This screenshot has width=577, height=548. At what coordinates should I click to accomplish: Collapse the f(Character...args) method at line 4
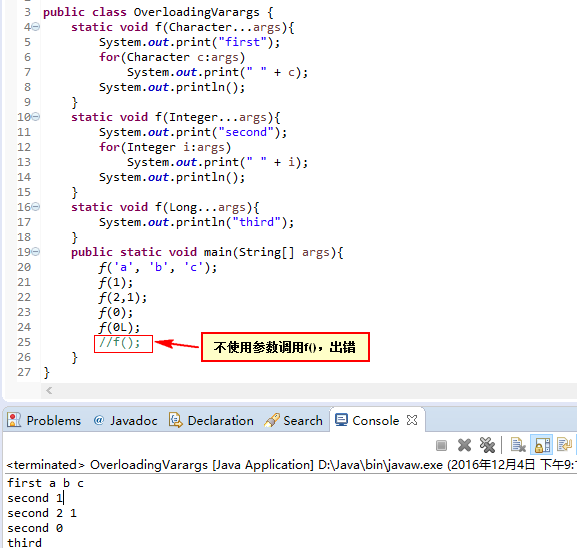[35, 27]
